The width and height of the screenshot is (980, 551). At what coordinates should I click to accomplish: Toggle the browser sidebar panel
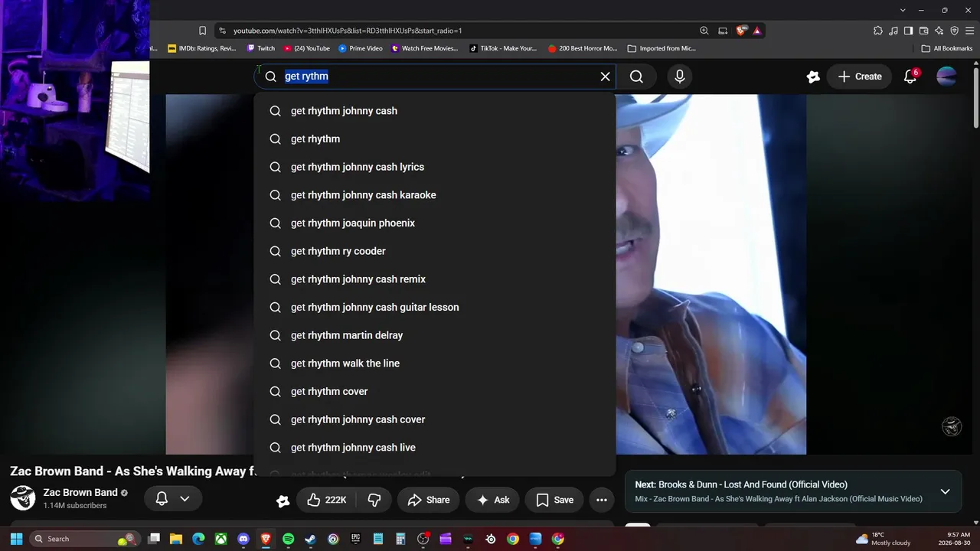908,31
